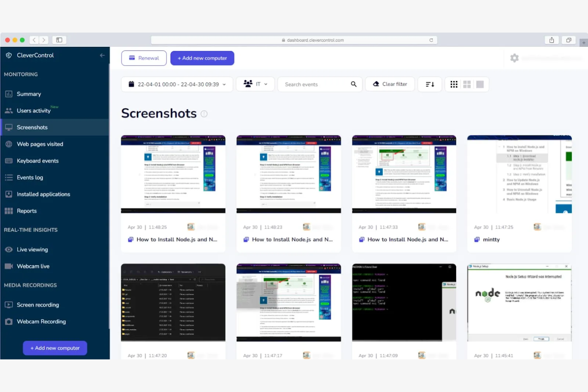The width and height of the screenshot is (588, 392).
Task: Click user avatar on Apr 30 11:48:25 card
Action: coord(191,227)
